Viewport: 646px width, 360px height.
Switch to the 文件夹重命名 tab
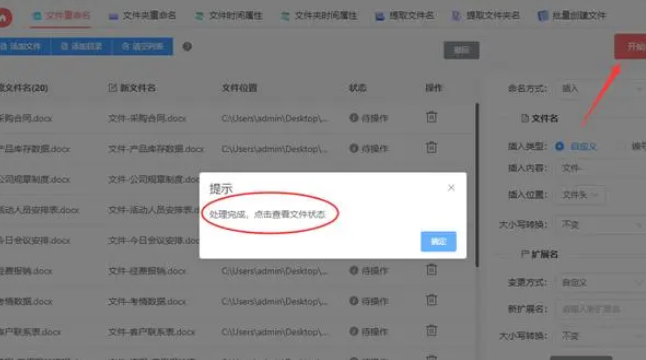[x=142, y=16]
